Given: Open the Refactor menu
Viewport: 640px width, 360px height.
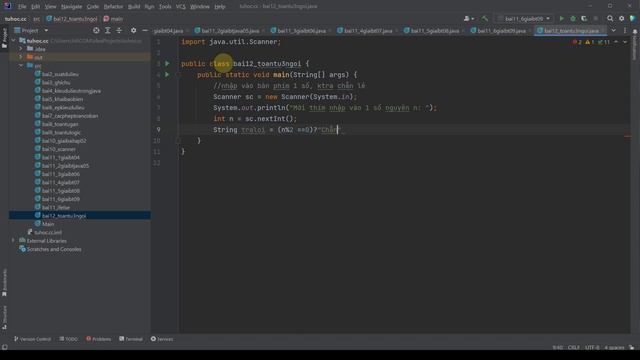Looking at the screenshot, I should click(113, 7).
